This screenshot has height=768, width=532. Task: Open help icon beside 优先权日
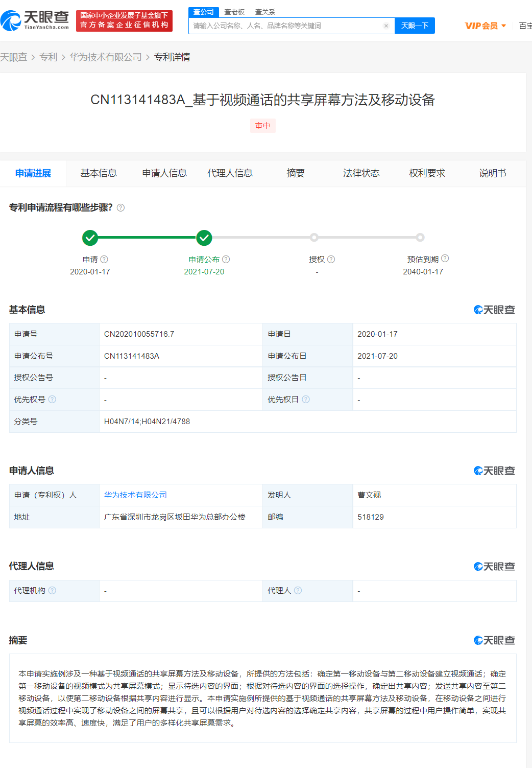306,399
